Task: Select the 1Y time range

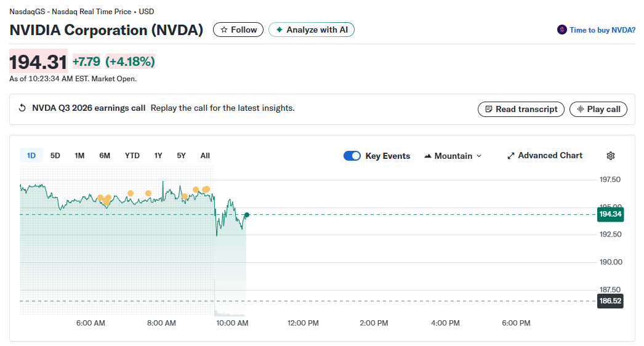Action: coord(158,156)
